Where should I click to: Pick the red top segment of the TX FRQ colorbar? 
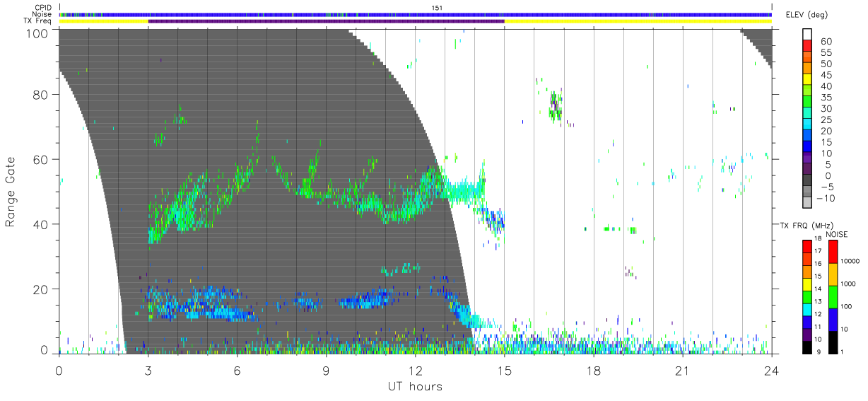pos(807,246)
